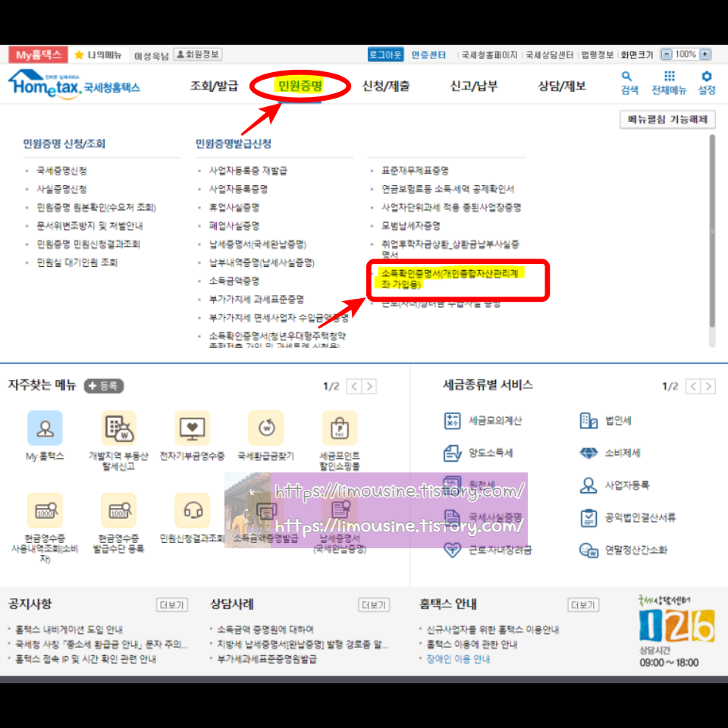Viewport: 728px width, 728px height.
Task: Select 사업자등록증 재발급 entry
Action: tap(248, 171)
